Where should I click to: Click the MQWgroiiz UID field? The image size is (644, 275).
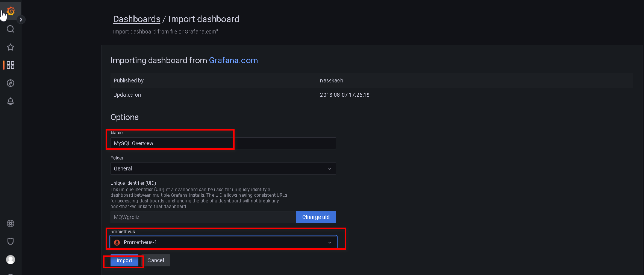pyautogui.click(x=203, y=217)
